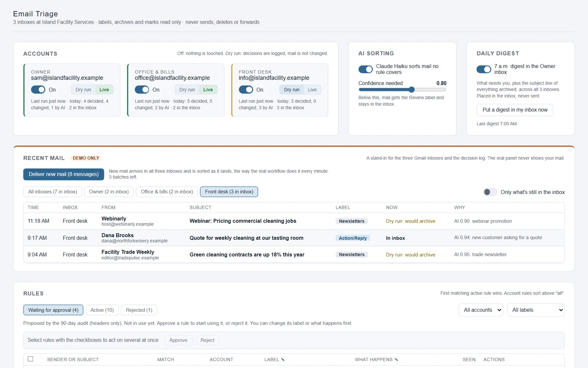Click subject 'Green cleaning contracts are up 18% this year'
This screenshot has width=588, height=368.
(247, 254)
